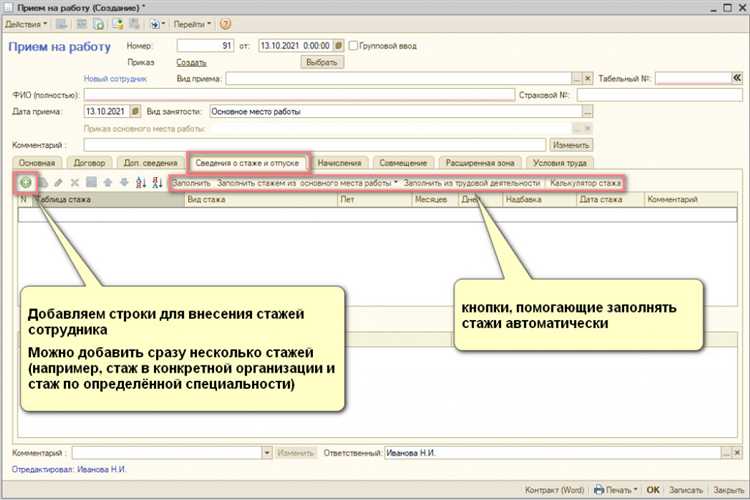Image resolution: width=750 pixels, height=500 pixels.
Task: Add a new row to the experience table
Action: [x=26, y=182]
